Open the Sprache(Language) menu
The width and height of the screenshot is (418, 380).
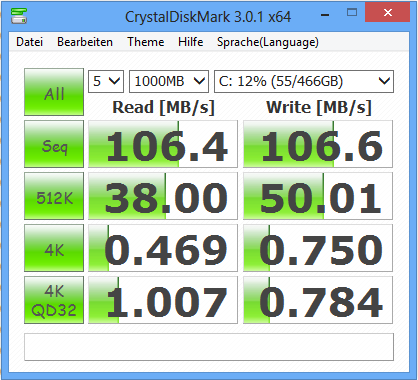[x=268, y=42]
